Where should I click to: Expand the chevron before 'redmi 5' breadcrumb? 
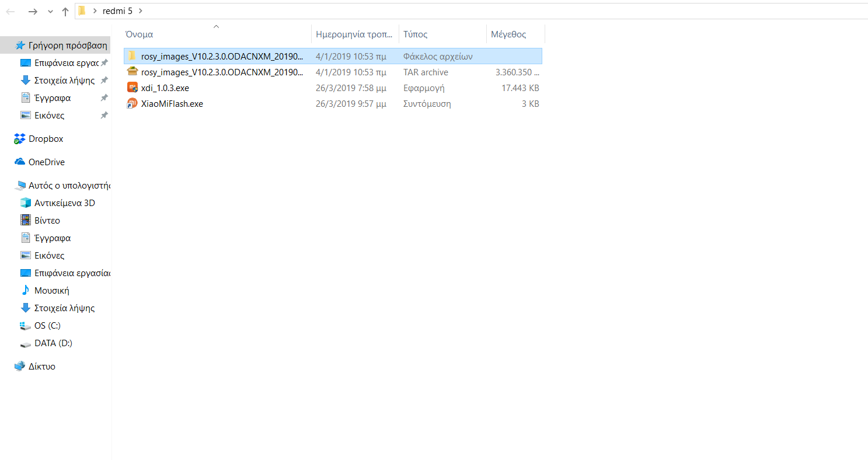tap(95, 11)
